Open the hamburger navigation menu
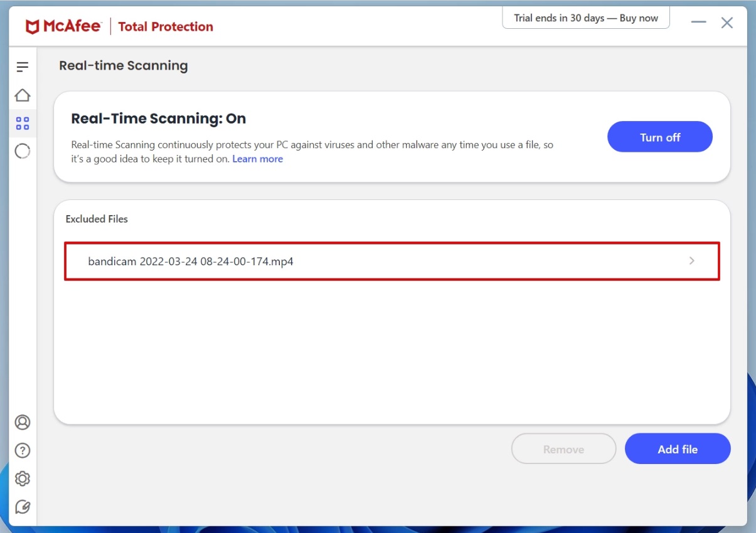 [23, 66]
